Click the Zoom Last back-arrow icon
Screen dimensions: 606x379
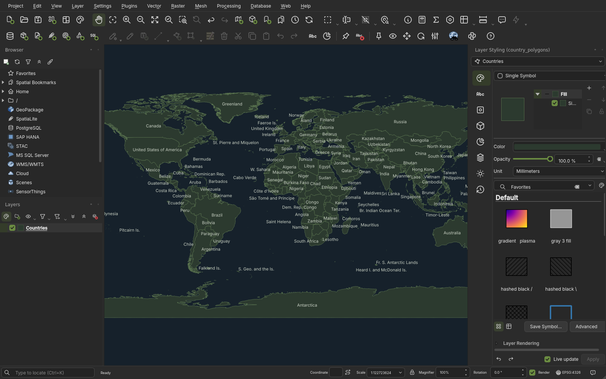tap(211, 20)
